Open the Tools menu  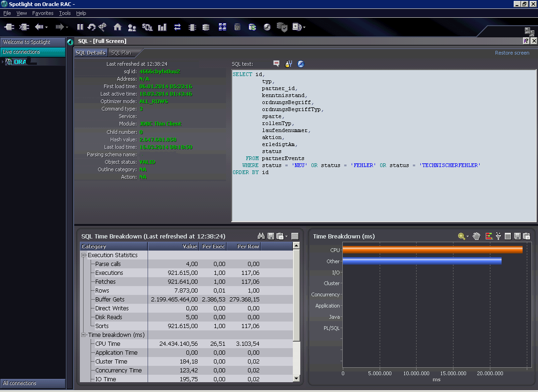[65, 13]
